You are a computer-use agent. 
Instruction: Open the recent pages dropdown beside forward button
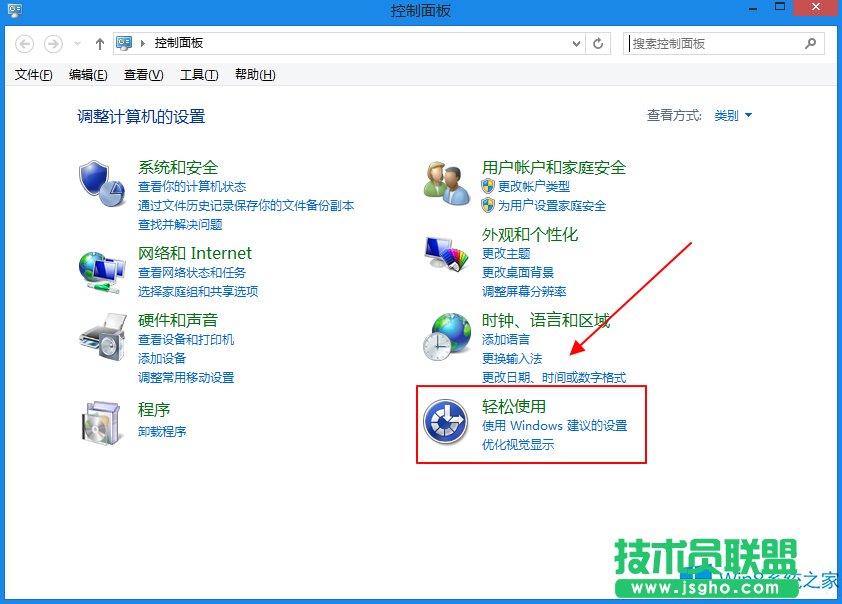[x=77, y=43]
